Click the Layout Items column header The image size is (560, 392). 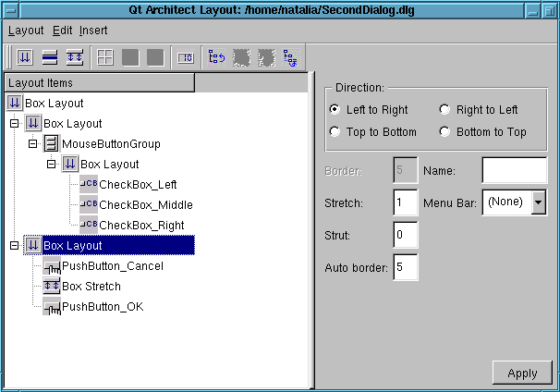(x=100, y=83)
